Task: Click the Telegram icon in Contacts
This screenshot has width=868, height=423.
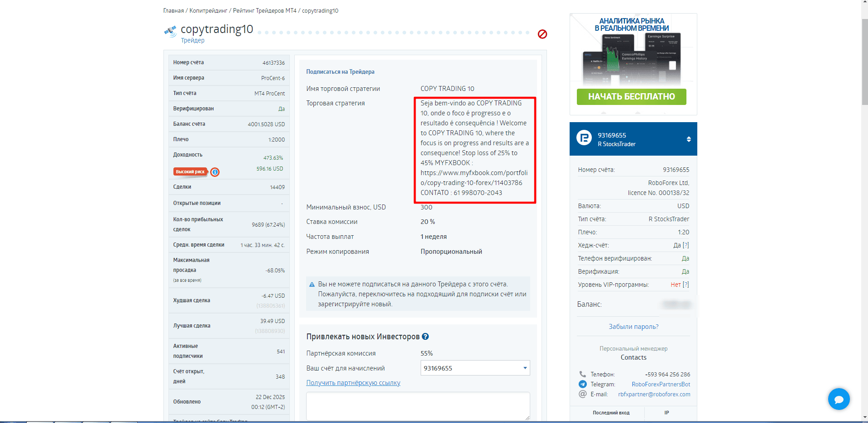Action: pos(583,384)
